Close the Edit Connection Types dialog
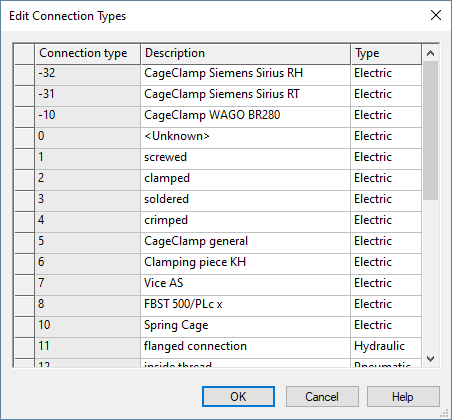 [x=436, y=15]
